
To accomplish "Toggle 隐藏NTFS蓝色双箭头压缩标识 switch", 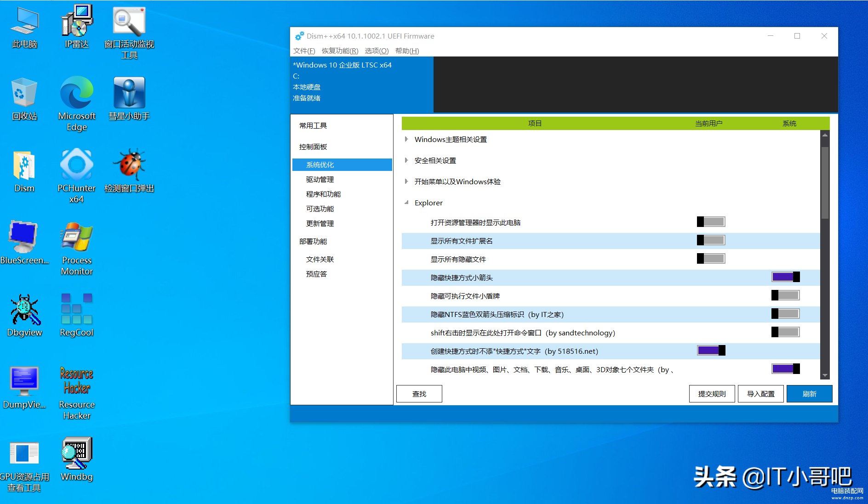I will 786,314.
